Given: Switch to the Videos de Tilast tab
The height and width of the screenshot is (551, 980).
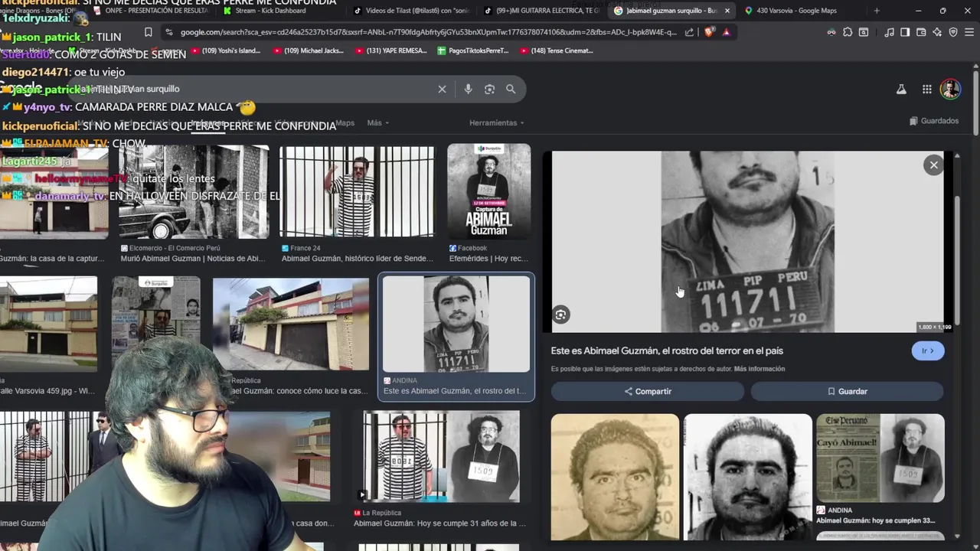Looking at the screenshot, I should [x=410, y=11].
